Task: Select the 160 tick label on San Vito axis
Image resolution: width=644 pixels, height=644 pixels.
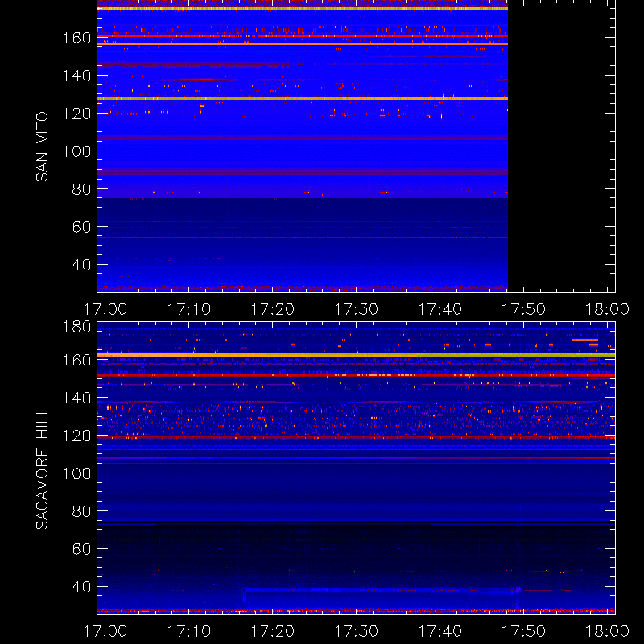Action: (x=76, y=38)
